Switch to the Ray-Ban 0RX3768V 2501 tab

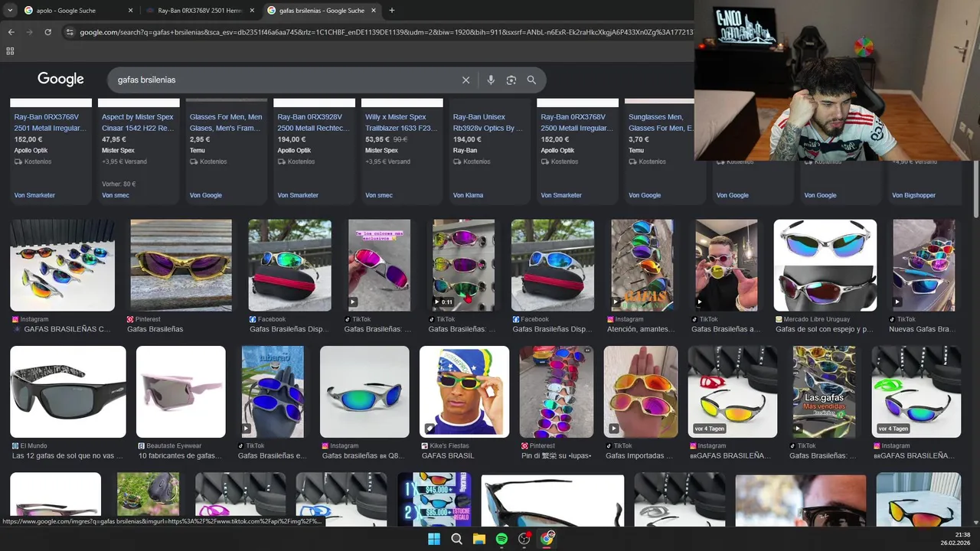click(x=199, y=11)
